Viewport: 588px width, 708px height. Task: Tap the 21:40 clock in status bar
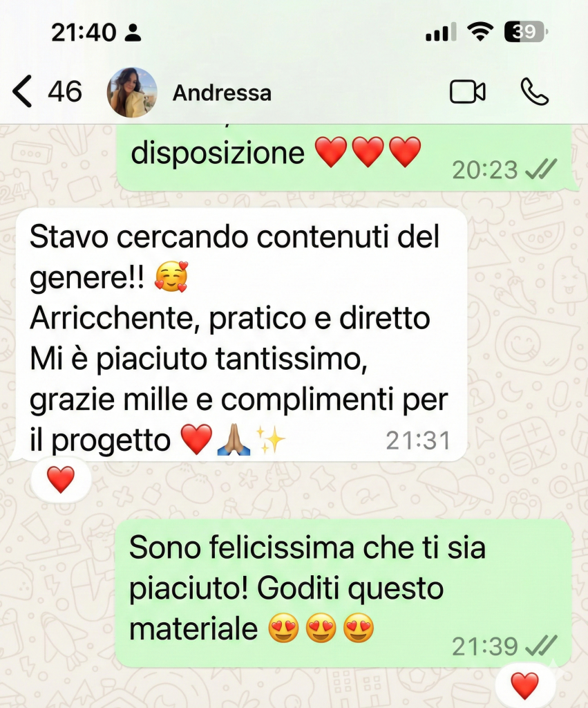(84, 32)
